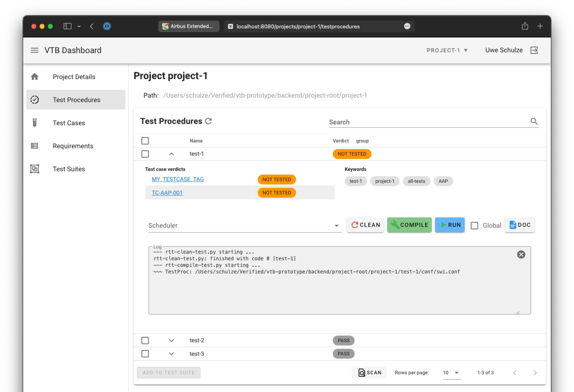The image size is (574, 392).
Task: Click the Safari share icon
Action: tap(525, 26)
